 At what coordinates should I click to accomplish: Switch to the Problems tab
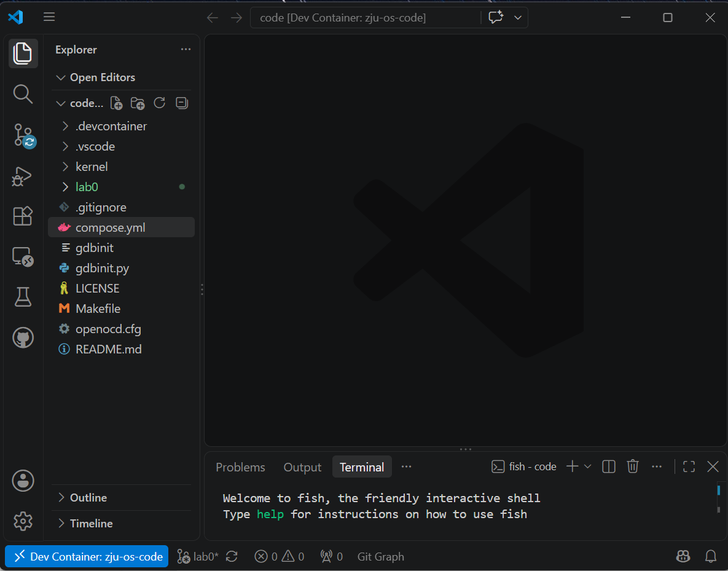[240, 467]
